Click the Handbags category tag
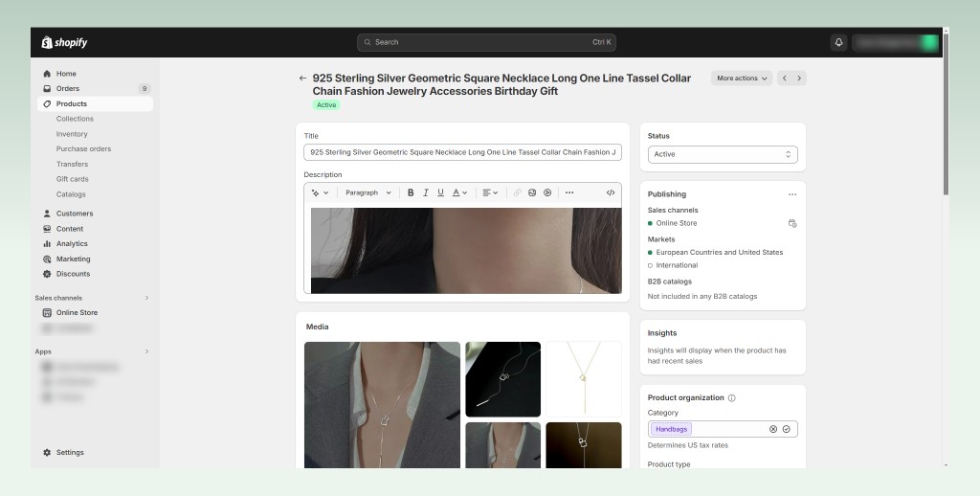The height and width of the screenshot is (496, 980). 671,429
